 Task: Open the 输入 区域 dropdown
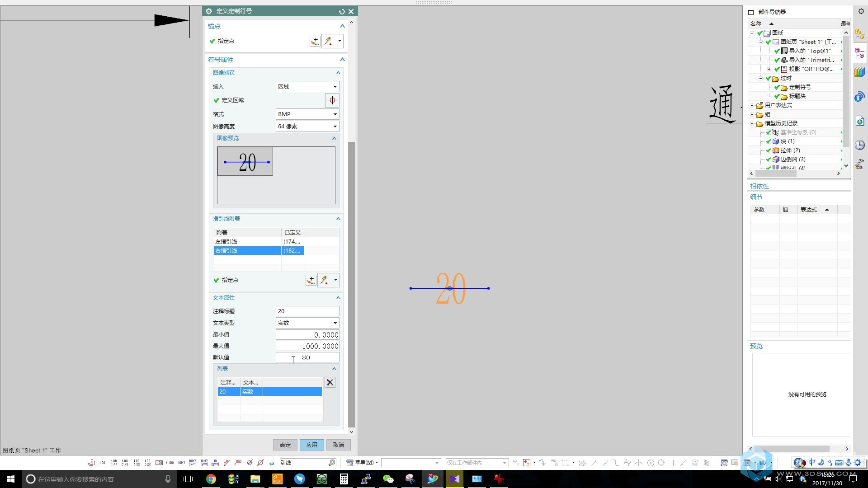(307, 87)
